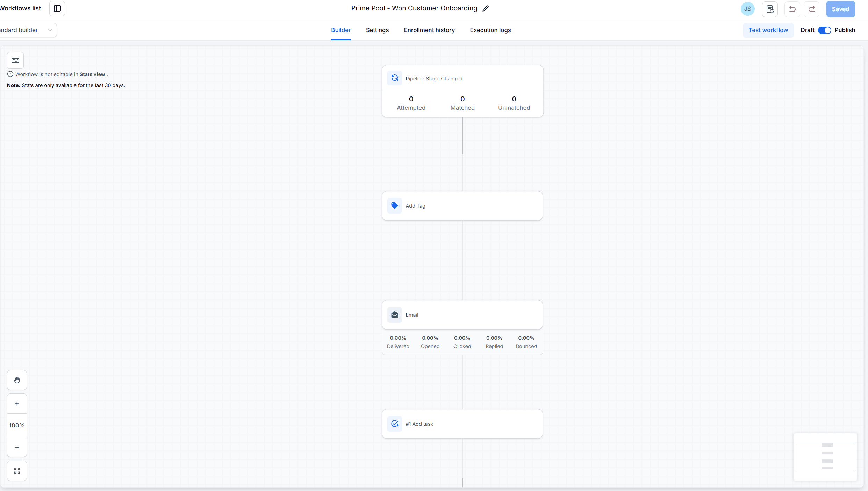Viewport: 868px width, 491px height.
Task: Click the minimap thumbnail
Action: tap(825, 457)
